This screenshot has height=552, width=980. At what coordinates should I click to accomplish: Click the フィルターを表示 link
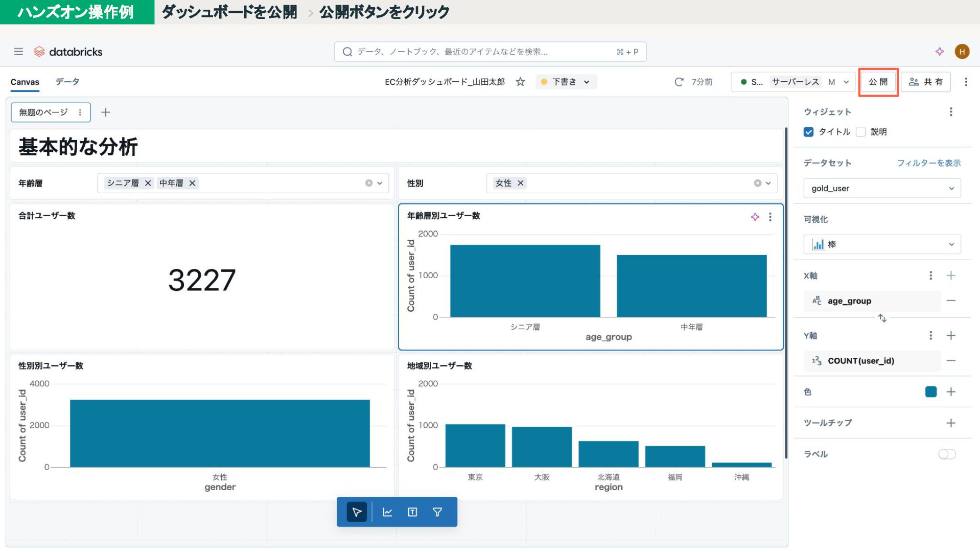tap(928, 163)
